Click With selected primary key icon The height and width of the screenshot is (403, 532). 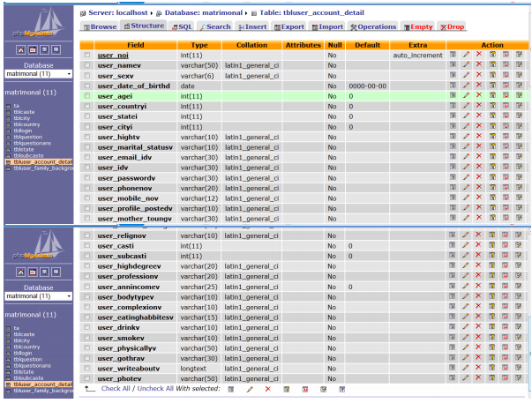pos(287,389)
